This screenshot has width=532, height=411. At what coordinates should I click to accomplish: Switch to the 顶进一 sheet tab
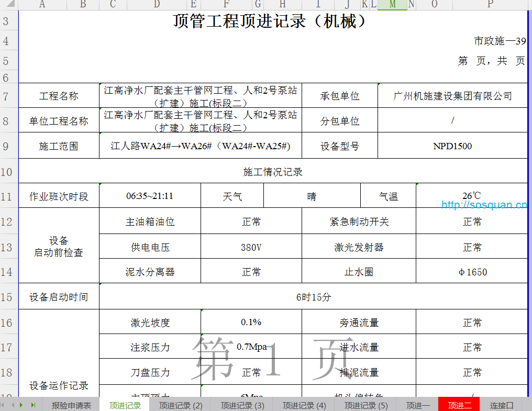point(417,405)
